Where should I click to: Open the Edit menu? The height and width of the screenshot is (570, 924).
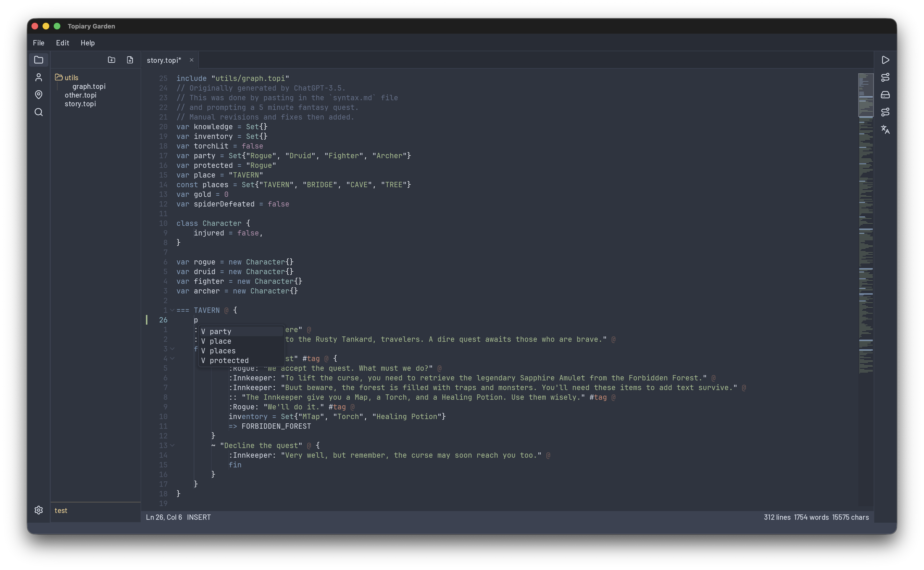click(63, 43)
